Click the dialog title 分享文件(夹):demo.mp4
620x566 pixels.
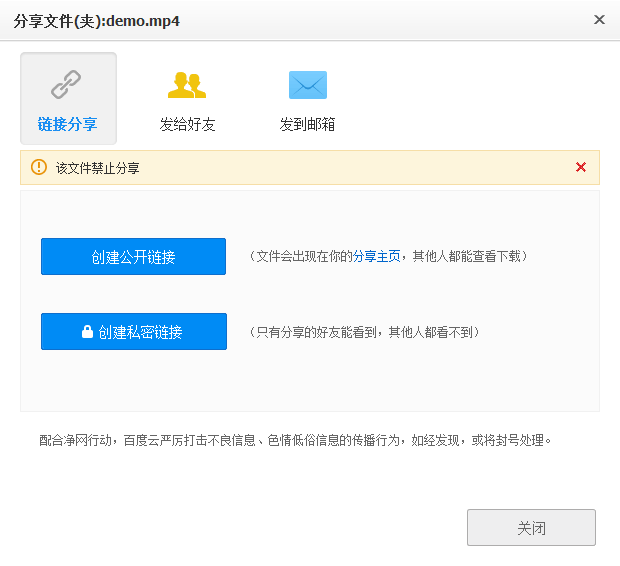coord(96,21)
